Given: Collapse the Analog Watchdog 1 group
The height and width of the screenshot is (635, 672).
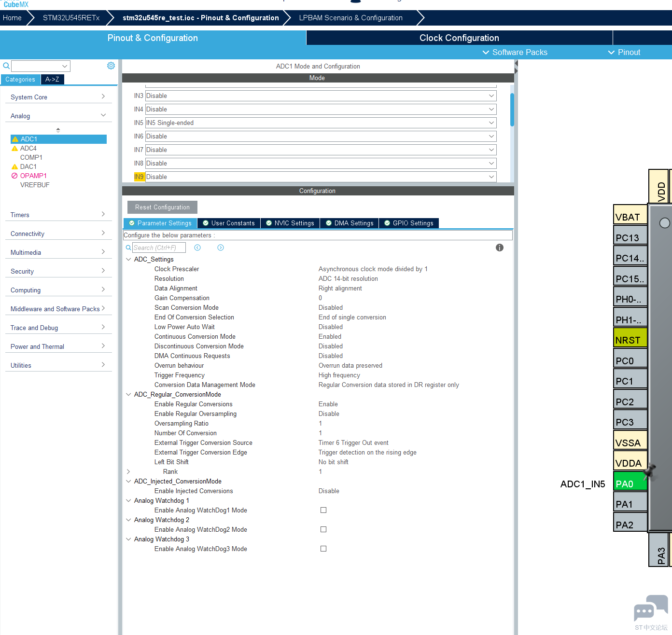Looking at the screenshot, I should point(128,500).
